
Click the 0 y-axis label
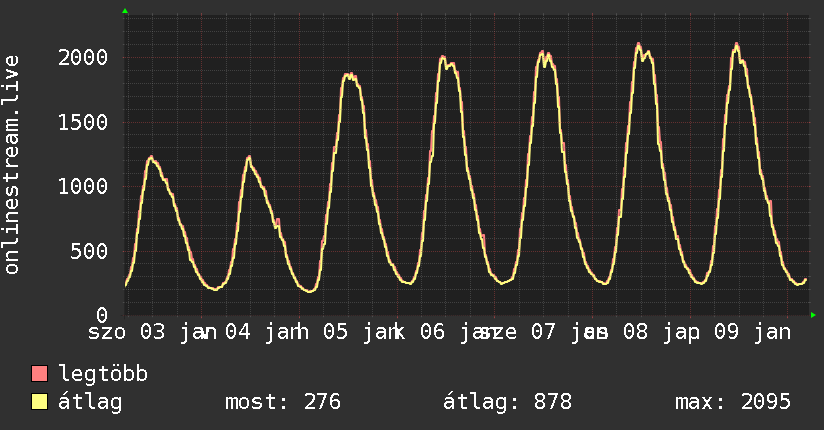tap(104, 314)
